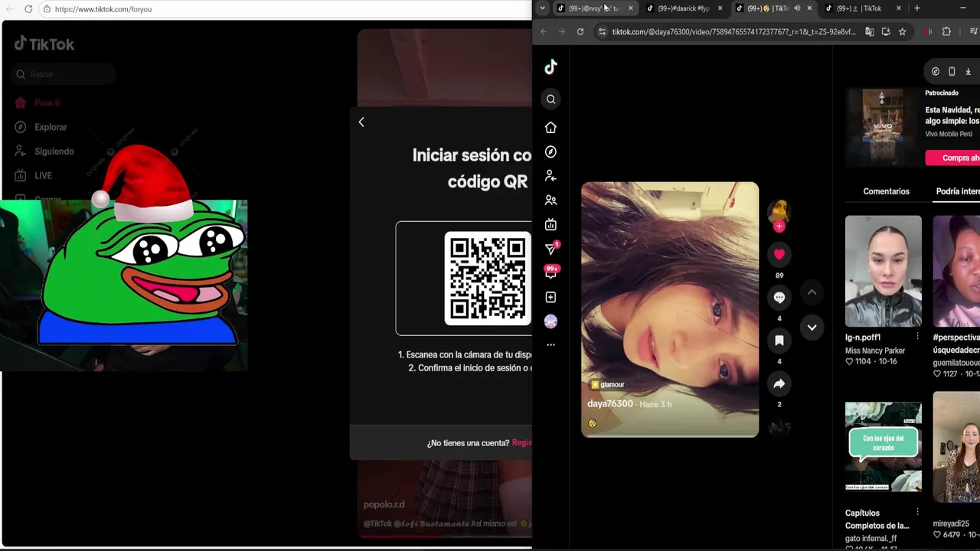Go to Home feed icon in right sidebar

click(550, 127)
